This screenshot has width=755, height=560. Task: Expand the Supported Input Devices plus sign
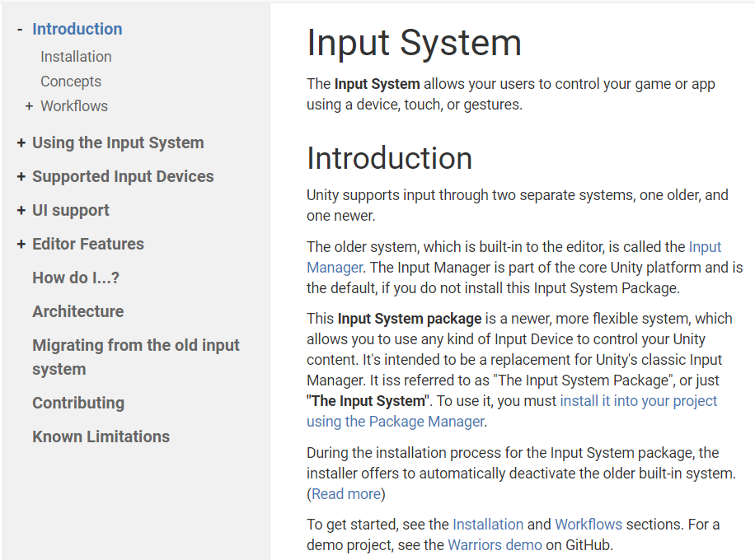coord(21,176)
